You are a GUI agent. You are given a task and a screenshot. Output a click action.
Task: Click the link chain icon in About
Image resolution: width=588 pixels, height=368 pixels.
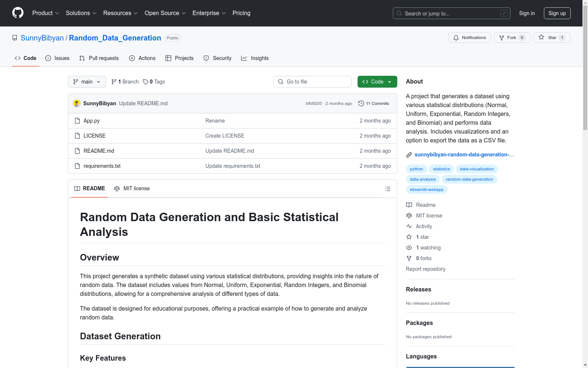pyautogui.click(x=409, y=155)
